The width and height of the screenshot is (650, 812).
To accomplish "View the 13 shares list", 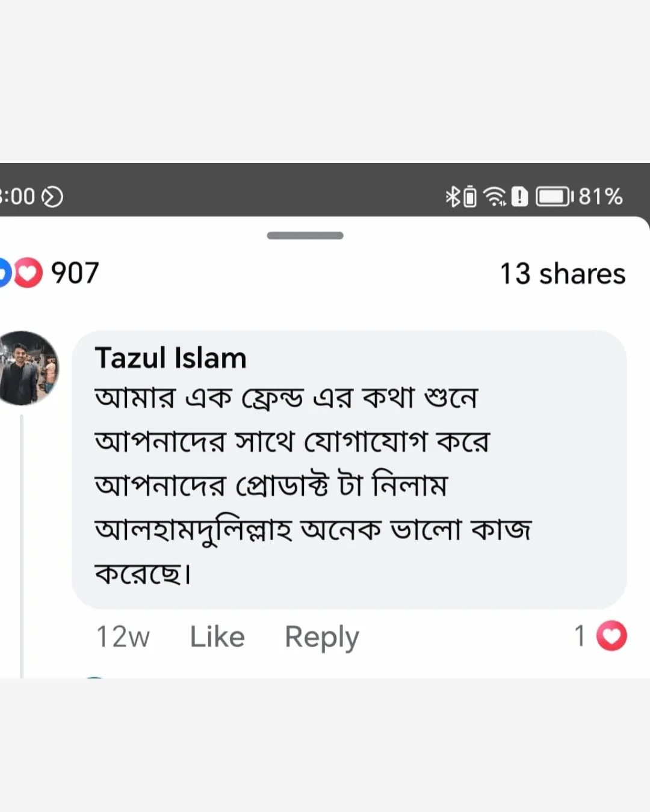I will click(x=562, y=274).
